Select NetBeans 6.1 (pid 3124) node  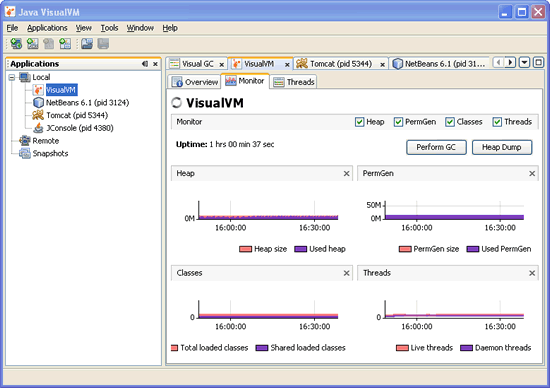click(87, 103)
